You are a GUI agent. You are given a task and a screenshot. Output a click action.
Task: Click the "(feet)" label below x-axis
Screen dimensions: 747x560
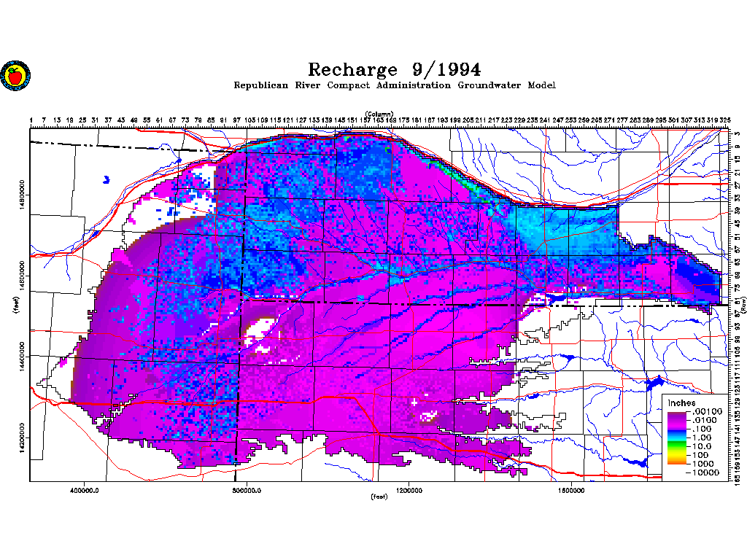pos(379,497)
